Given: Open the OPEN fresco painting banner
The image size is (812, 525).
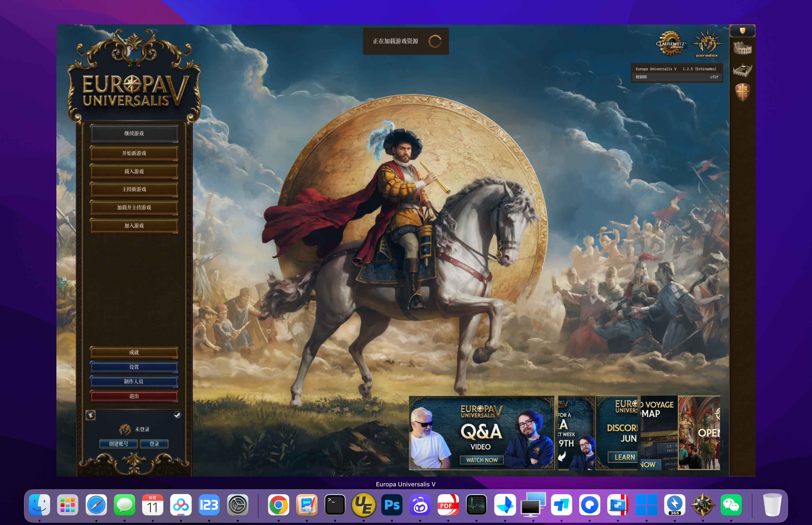Looking at the screenshot, I should (x=699, y=433).
